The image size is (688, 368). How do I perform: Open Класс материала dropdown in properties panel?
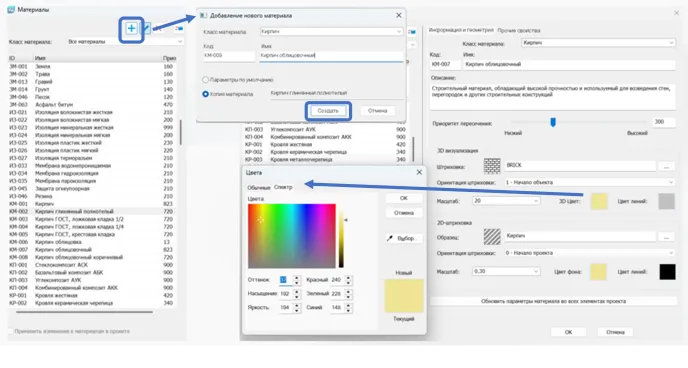click(598, 43)
